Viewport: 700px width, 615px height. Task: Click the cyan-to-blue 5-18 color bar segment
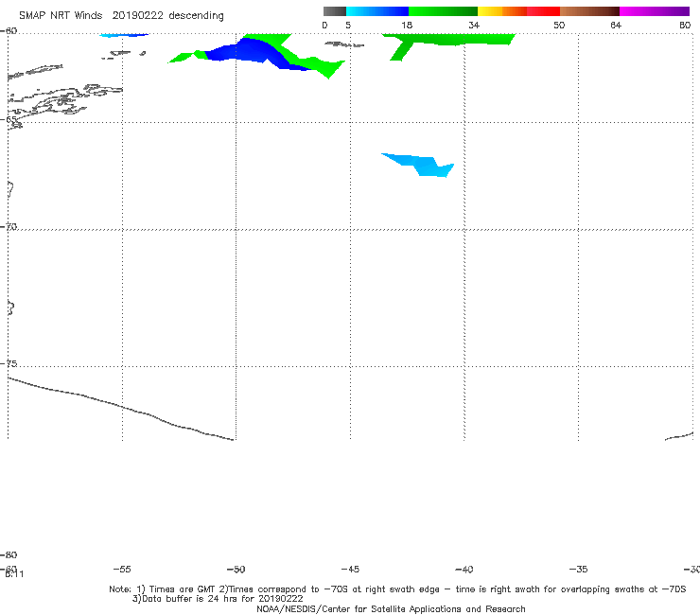[x=377, y=11]
